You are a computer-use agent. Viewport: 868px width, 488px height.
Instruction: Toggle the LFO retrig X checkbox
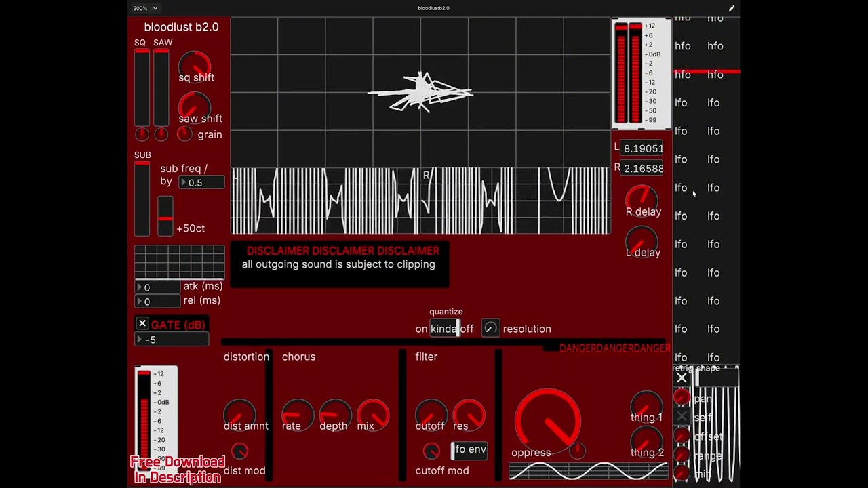point(682,378)
